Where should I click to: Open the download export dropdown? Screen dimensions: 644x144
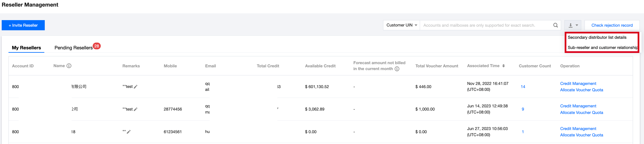(573, 25)
